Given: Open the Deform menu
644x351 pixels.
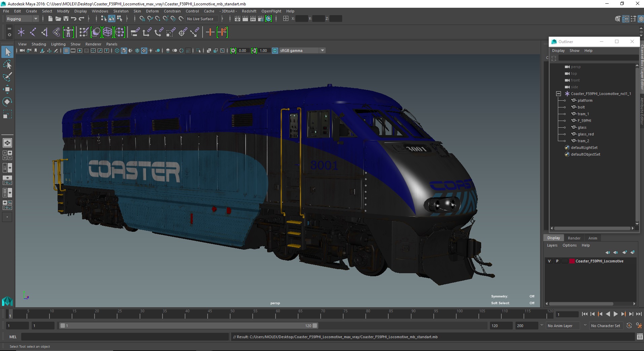Looking at the screenshot, I should (152, 11).
